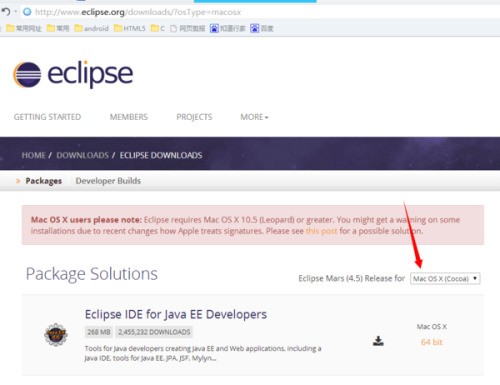Switch to the Developer Builds tab

[x=108, y=181]
